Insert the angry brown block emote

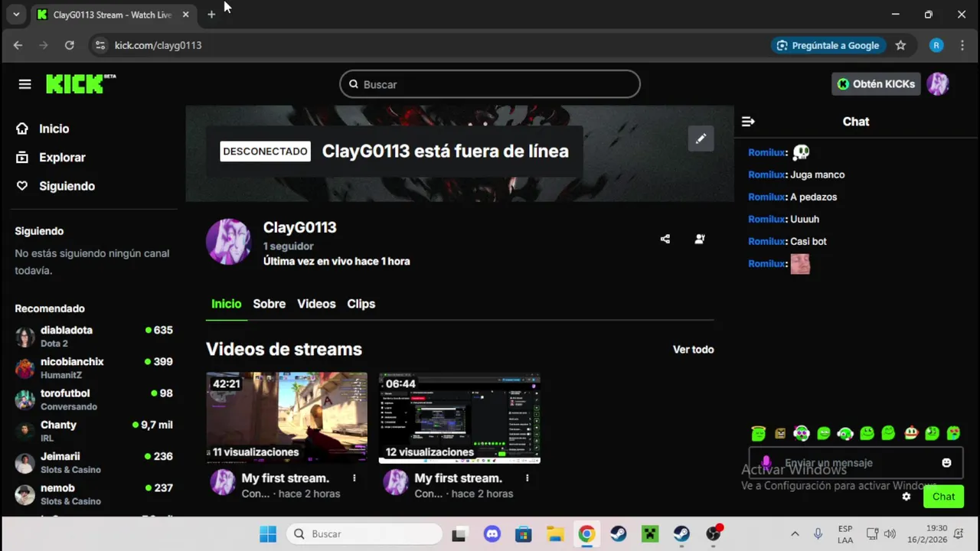coord(780,433)
